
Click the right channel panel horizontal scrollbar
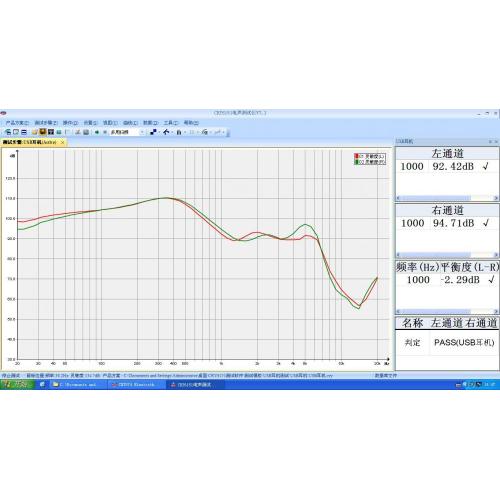(447, 255)
